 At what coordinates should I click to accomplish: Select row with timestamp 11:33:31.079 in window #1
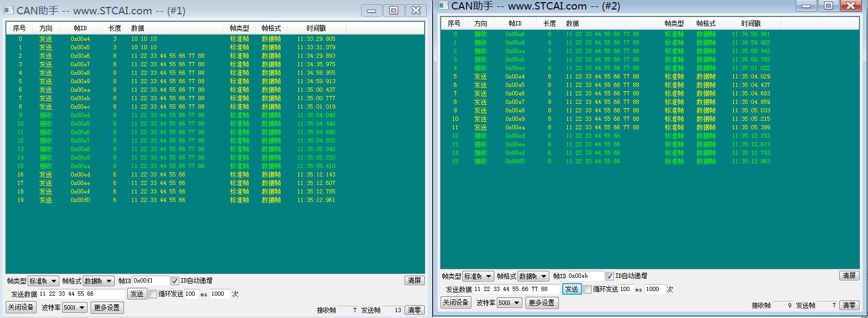[215, 47]
